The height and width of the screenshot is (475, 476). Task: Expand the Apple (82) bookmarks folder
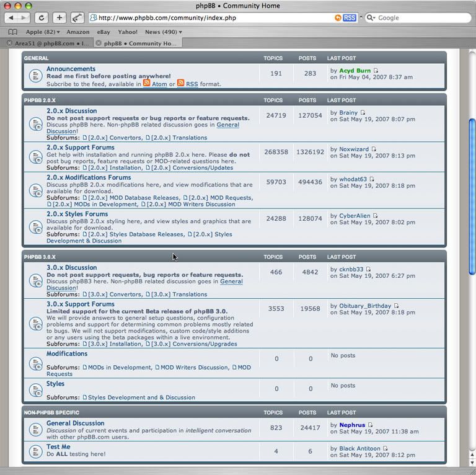click(x=43, y=32)
